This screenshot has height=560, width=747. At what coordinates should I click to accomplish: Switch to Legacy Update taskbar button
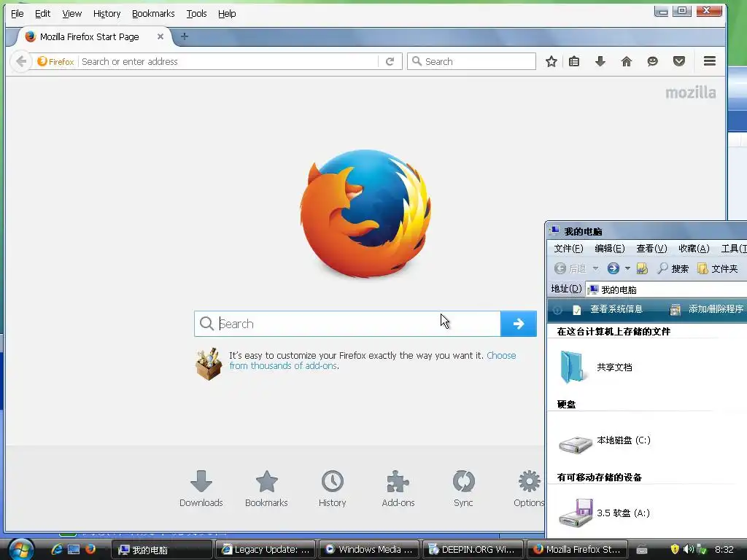pyautogui.click(x=266, y=550)
